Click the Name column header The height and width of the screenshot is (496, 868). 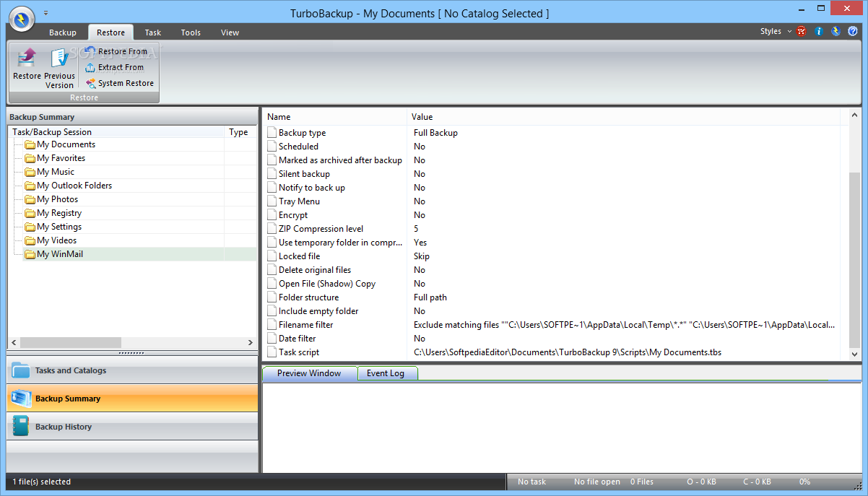334,117
